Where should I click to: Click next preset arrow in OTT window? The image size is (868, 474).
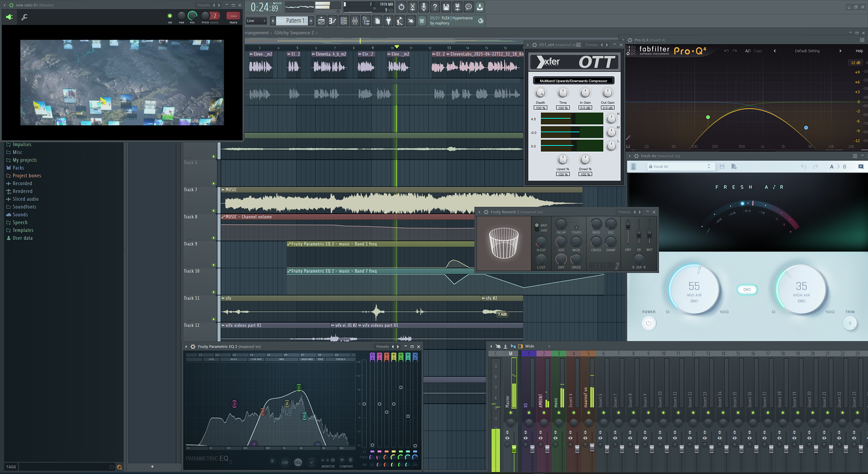(606, 45)
